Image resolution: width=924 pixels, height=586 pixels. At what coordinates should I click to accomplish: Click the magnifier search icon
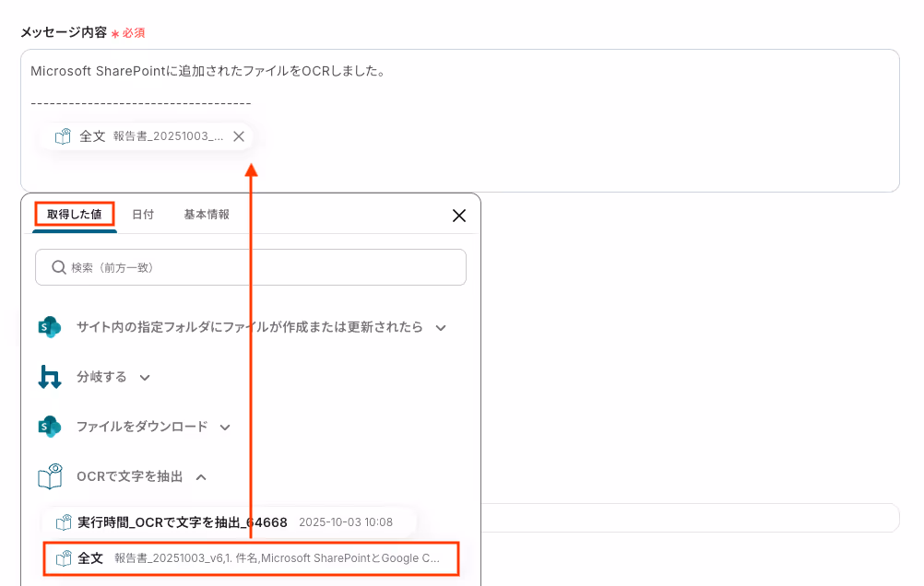click(x=58, y=267)
